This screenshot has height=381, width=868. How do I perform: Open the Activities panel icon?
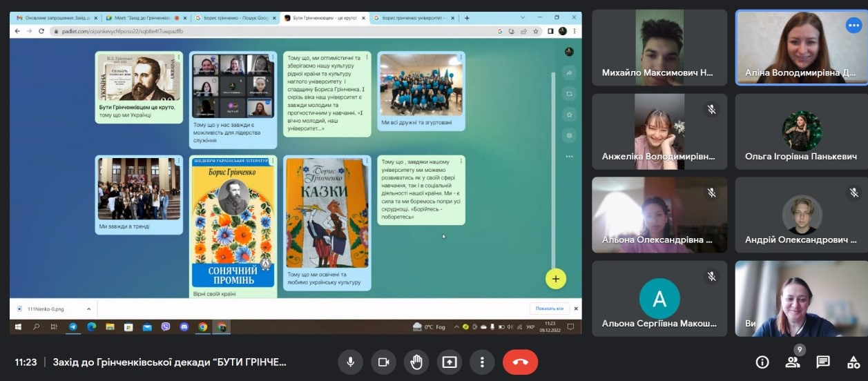click(x=853, y=362)
